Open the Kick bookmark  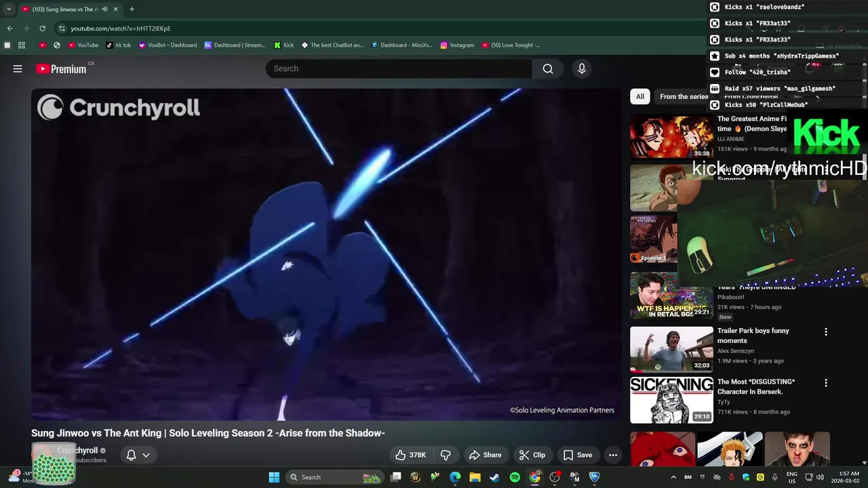point(284,45)
